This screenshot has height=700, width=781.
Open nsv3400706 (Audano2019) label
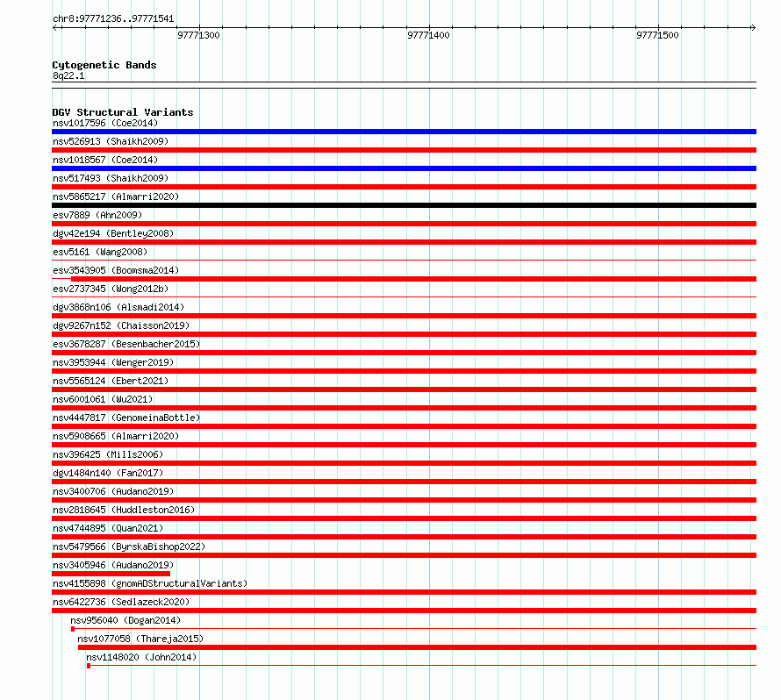(x=113, y=491)
